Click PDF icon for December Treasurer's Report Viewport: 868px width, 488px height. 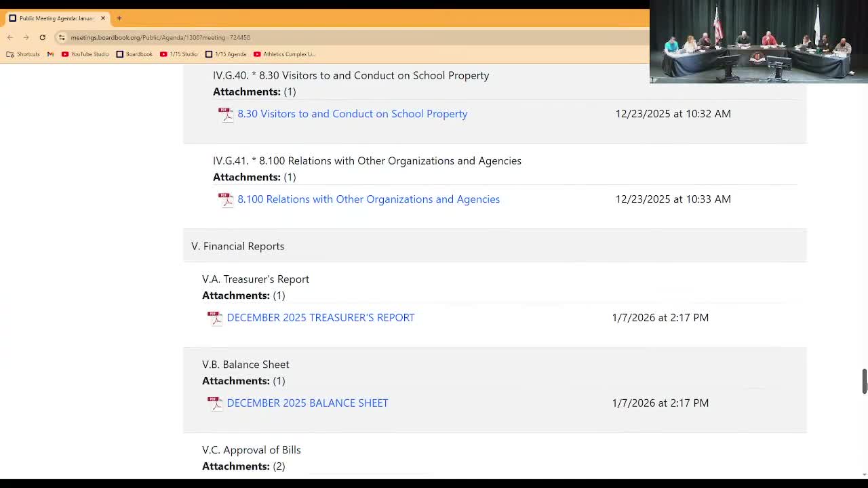click(x=215, y=318)
